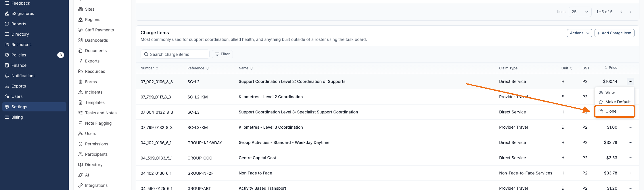Viewport: 644px width, 190px height.
Task: Click the Templates document icon
Action: pos(80,102)
